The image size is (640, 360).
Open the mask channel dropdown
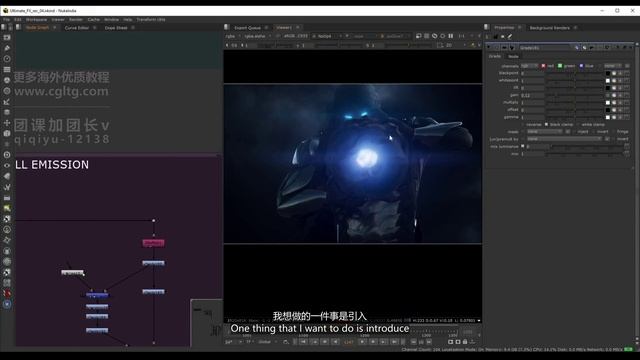pos(544,132)
